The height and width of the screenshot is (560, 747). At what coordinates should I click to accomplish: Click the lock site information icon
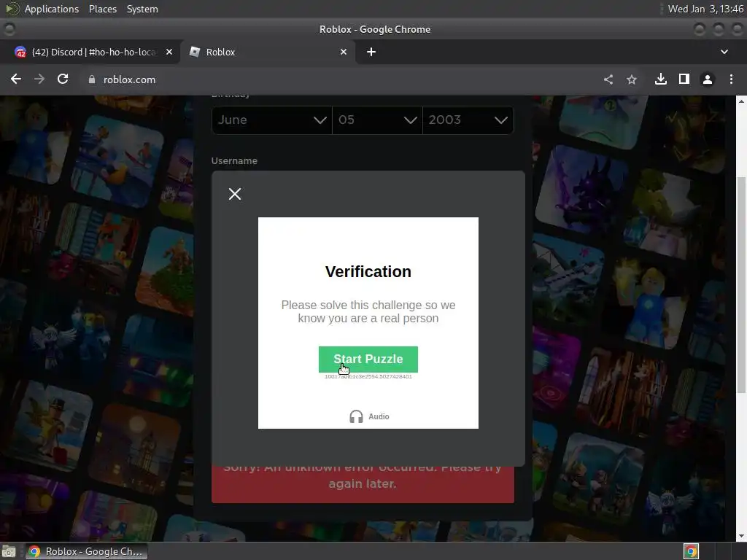tap(91, 79)
